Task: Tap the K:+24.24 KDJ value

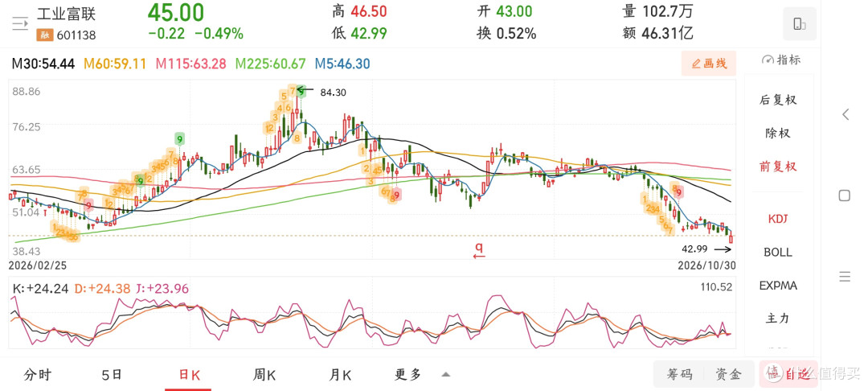Action: (39, 289)
